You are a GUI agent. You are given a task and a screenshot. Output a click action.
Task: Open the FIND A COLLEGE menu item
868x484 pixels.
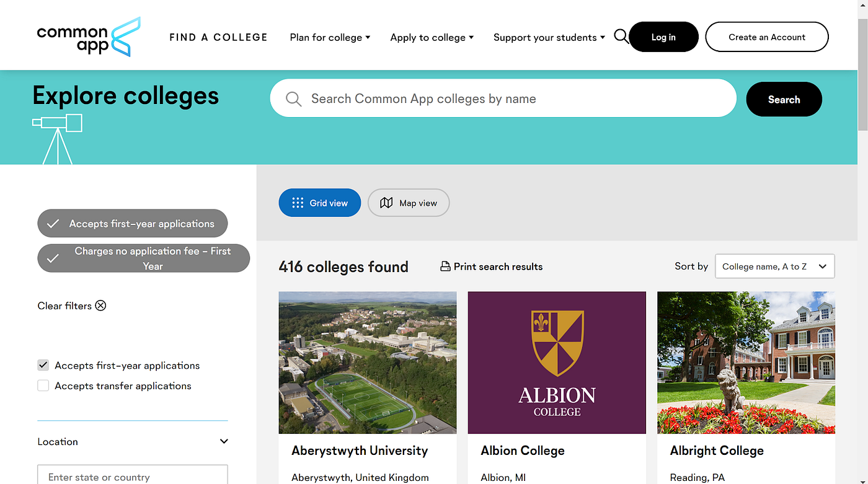pyautogui.click(x=218, y=37)
